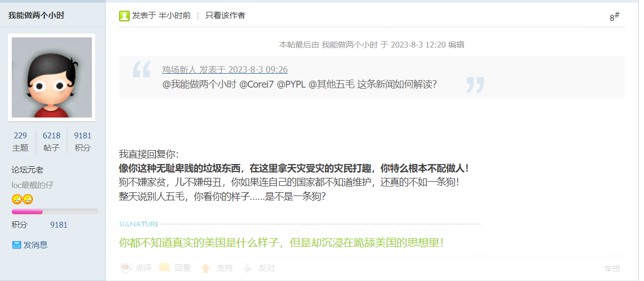Click the 举报 report link

click(612, 268)
